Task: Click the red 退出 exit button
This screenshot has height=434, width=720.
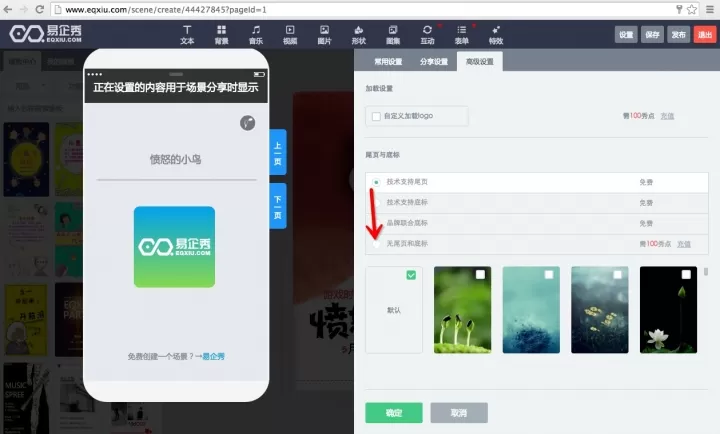Action: [705, 34]
